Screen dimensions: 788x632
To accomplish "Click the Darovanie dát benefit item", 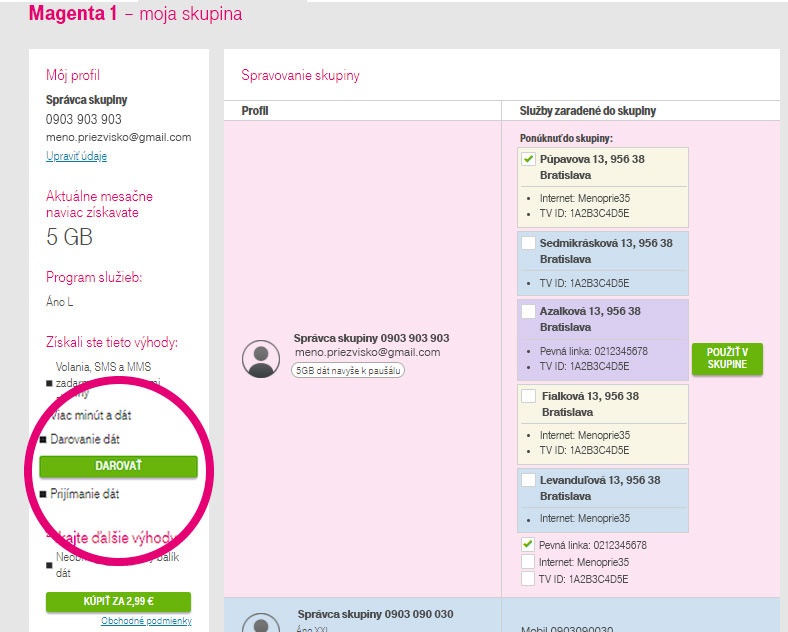I will click(85, 440).
